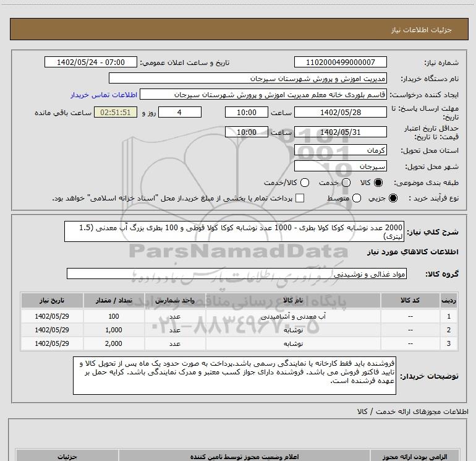Click the general need description text box
This screenshot has width=476, height=461.
click(x=234, y=231)
